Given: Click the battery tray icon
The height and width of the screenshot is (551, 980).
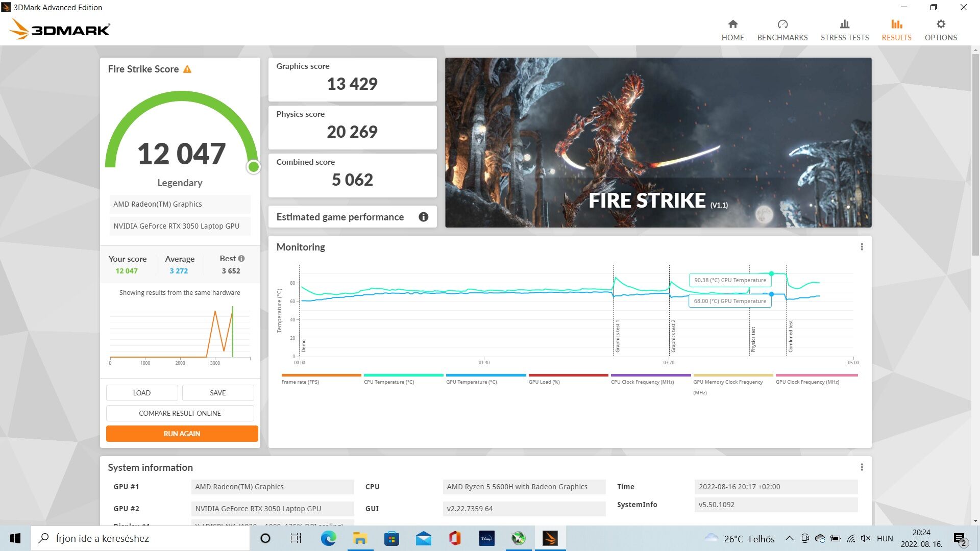Looking at the screenshot, I should (836, 538).
